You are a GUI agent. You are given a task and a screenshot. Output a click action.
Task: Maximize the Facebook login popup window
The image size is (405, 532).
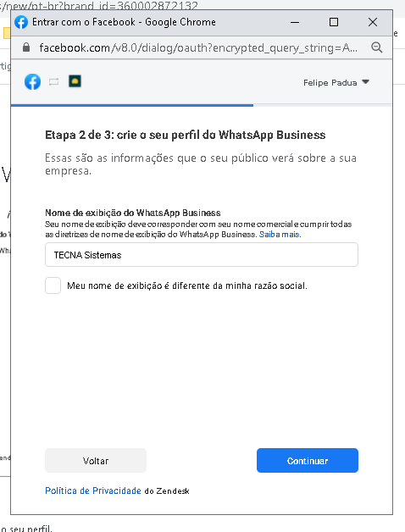coord(334,22)
